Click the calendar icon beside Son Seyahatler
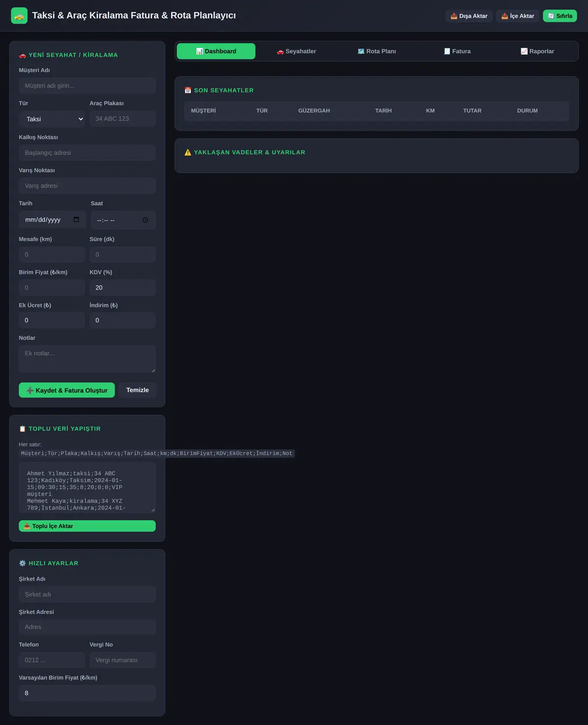Viewport: 588px width, 725px height. coord(188,90)
